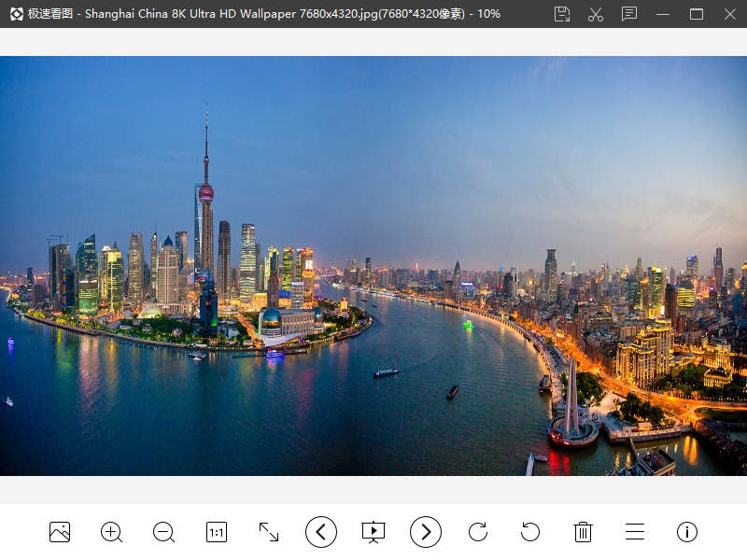Click the diagonal arrows fullscreen icon
Viewport: 747px width, 560px height.
coord(269,532)
